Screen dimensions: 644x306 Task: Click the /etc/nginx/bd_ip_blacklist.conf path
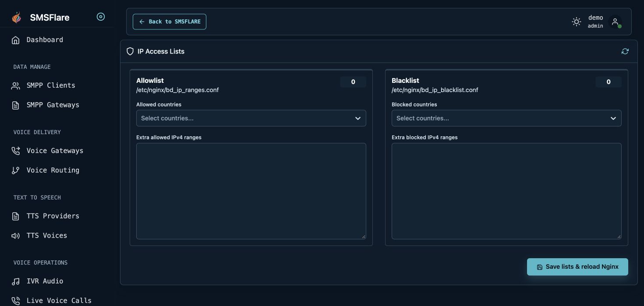(435, 90)
